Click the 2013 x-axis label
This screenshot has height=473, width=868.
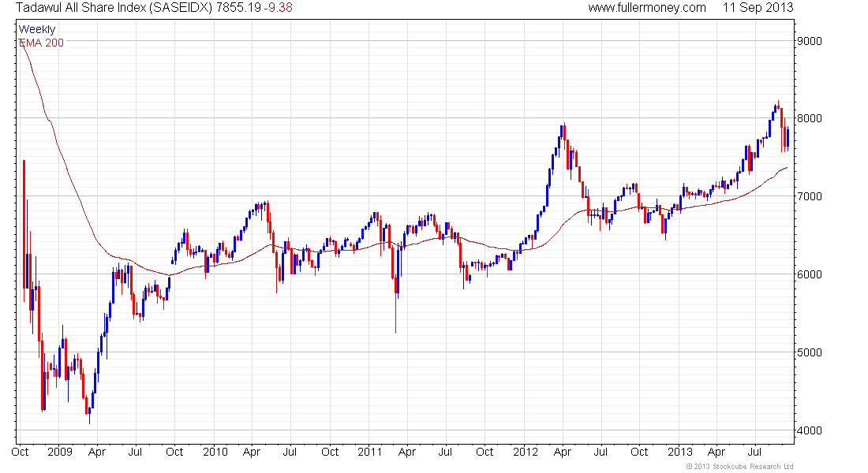point(679,452)
